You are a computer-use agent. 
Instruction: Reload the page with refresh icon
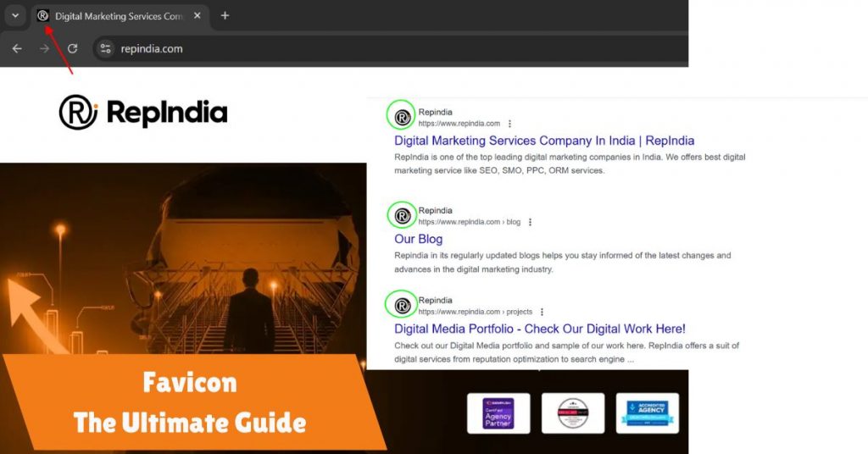click(73, 48)
